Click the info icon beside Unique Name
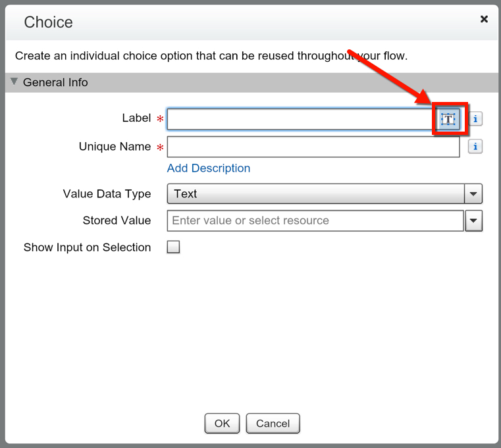The image size is (501, 448). click(x=475, y=147)
